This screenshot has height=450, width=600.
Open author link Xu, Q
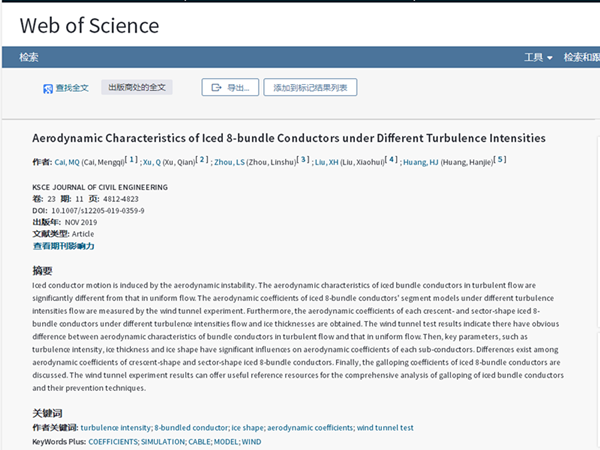tap(152, 161)
